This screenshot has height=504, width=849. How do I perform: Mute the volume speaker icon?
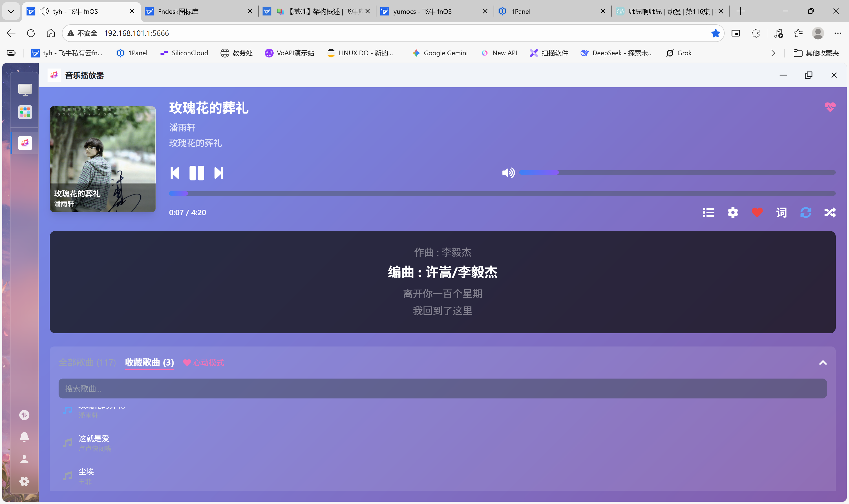508,172
